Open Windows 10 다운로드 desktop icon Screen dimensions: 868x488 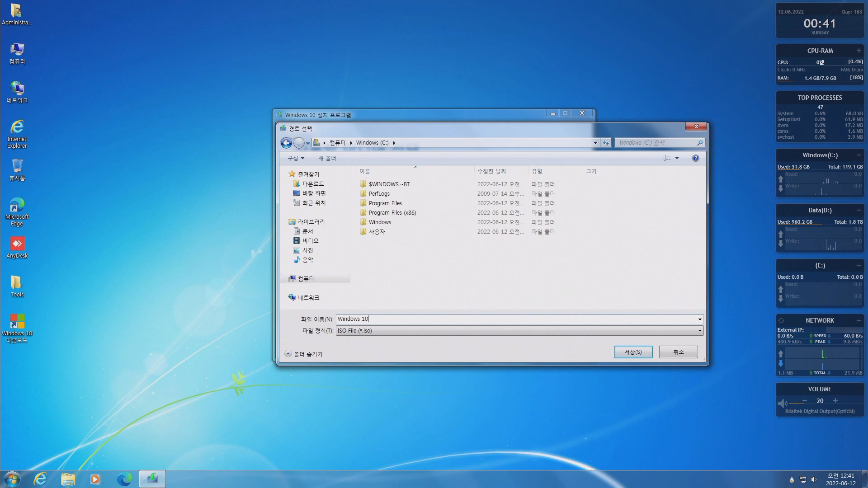tap(17, 328)
